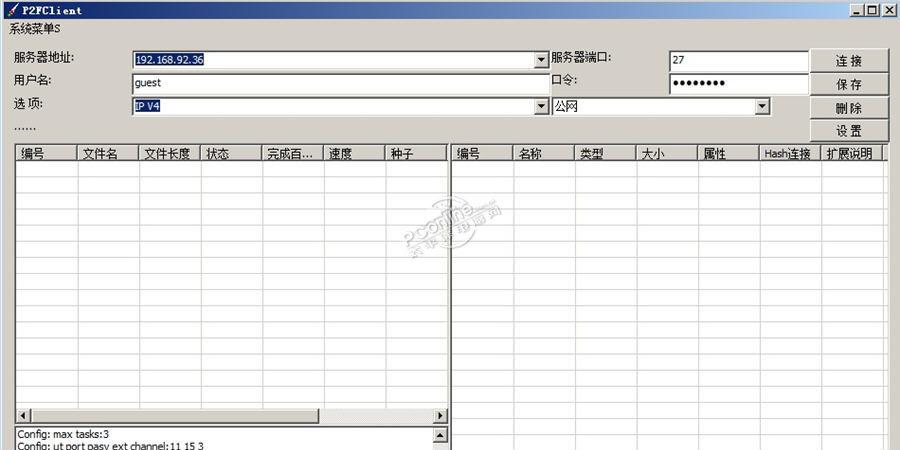
Task: Click up arrow of log panel scrollbar
Action: pos(440,436)
